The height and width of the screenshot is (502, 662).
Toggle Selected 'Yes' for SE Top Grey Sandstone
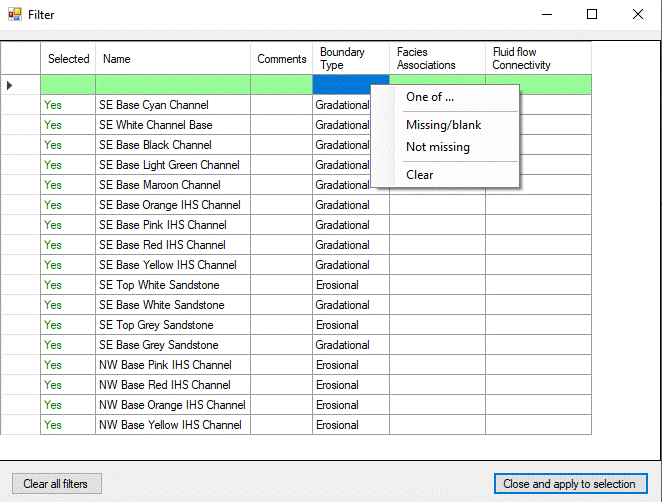[x=54, y=325]
